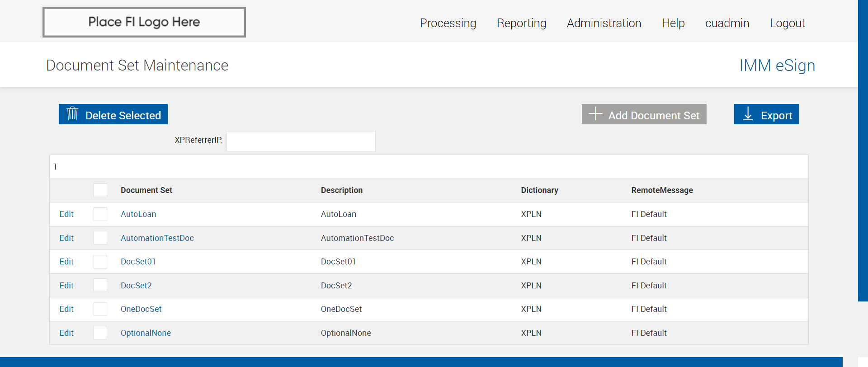
Task: Click the Place FI Logo Here image
Action: coord(144,22)
